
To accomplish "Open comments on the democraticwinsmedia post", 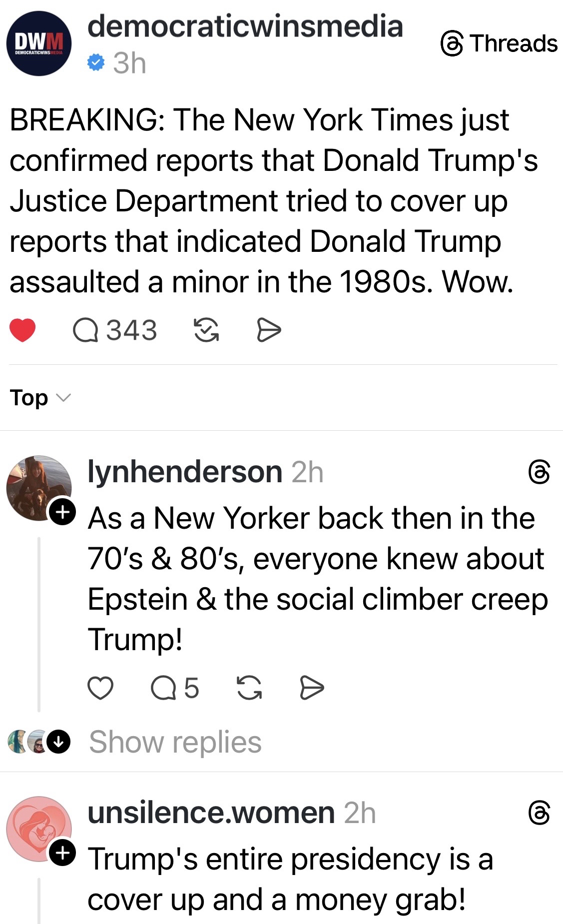I will [x=115, y=330].
